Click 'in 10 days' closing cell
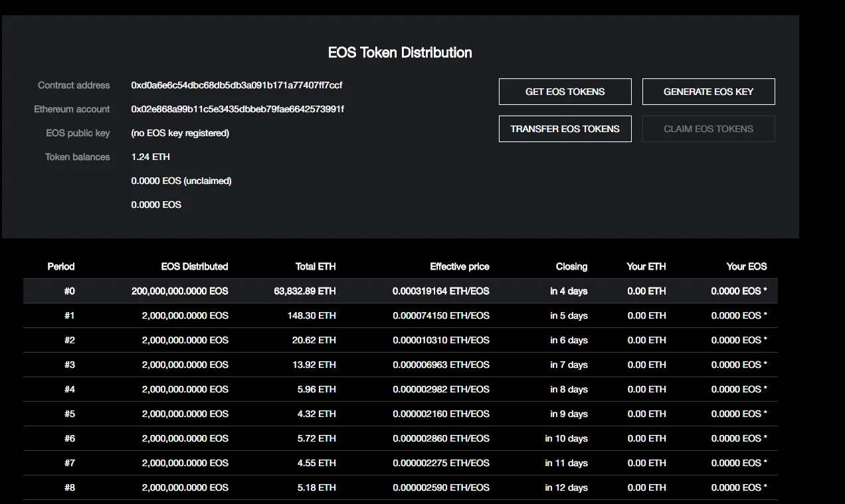Screen dimensions: 845x504 pyautogui.click(x=566, y=438)
